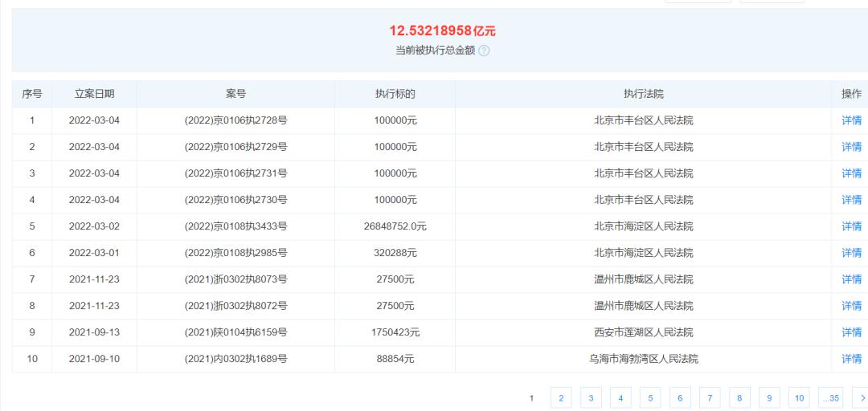Image resolution: width=868 pixels, height=411 pixels.
Task: Click the help icon beside 当前被执行总金额
Action: 484,51
